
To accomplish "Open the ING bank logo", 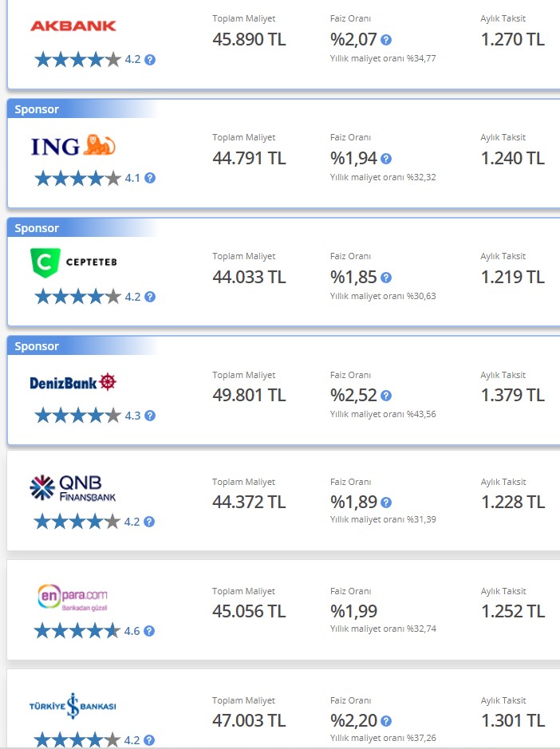I will coord(73,146).
